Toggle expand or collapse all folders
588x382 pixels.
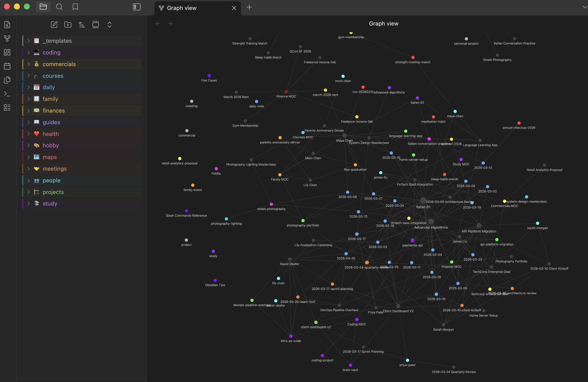click(109, 25)
